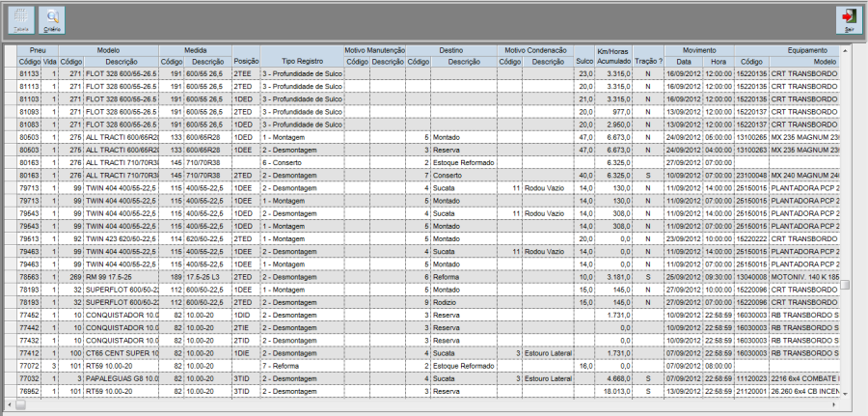868x416 pixels.
Task: Click the Sair exit icon
Action: pyautogui.click(x=849, y=20)
